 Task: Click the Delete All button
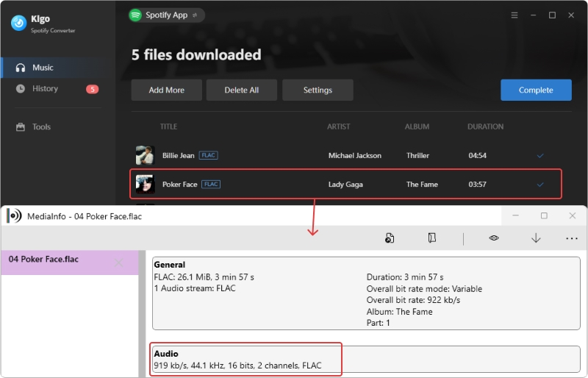242,90
